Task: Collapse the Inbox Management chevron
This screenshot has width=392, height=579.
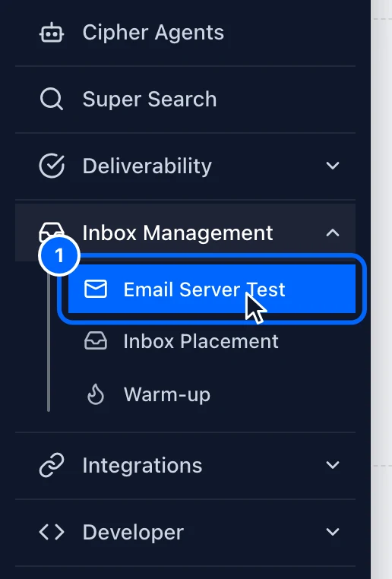Action: [333, 233]
